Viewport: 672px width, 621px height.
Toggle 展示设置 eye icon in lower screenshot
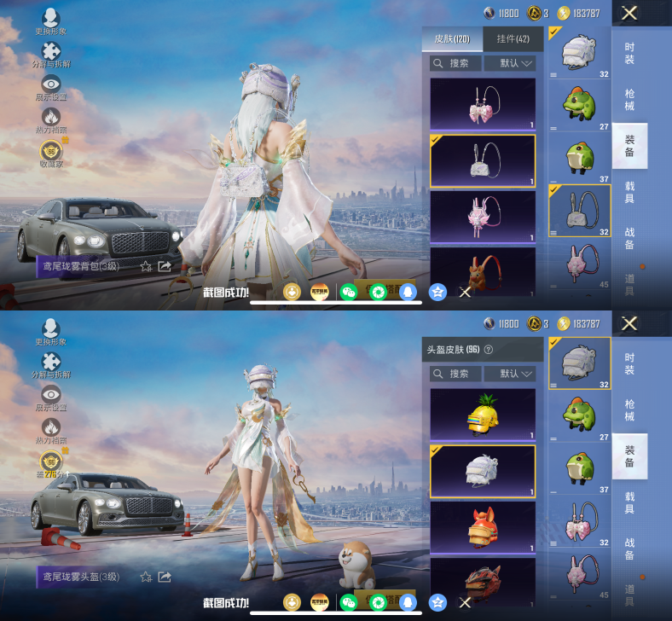coord(50,398)
